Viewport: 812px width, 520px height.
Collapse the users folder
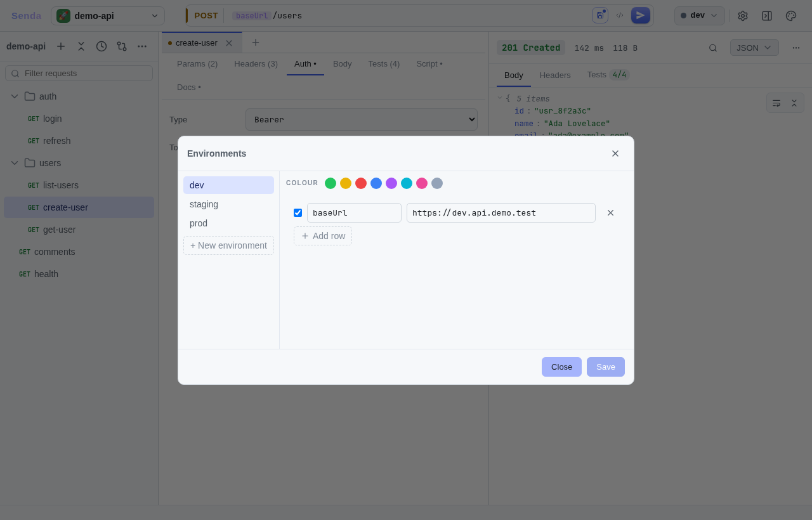[x=15, y=163]
